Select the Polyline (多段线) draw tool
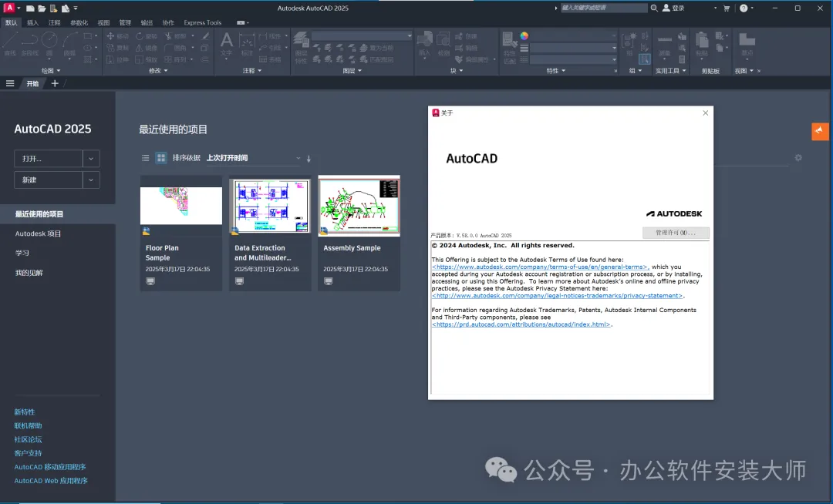This screenshot has width=833, height=504. pos(30,43)
